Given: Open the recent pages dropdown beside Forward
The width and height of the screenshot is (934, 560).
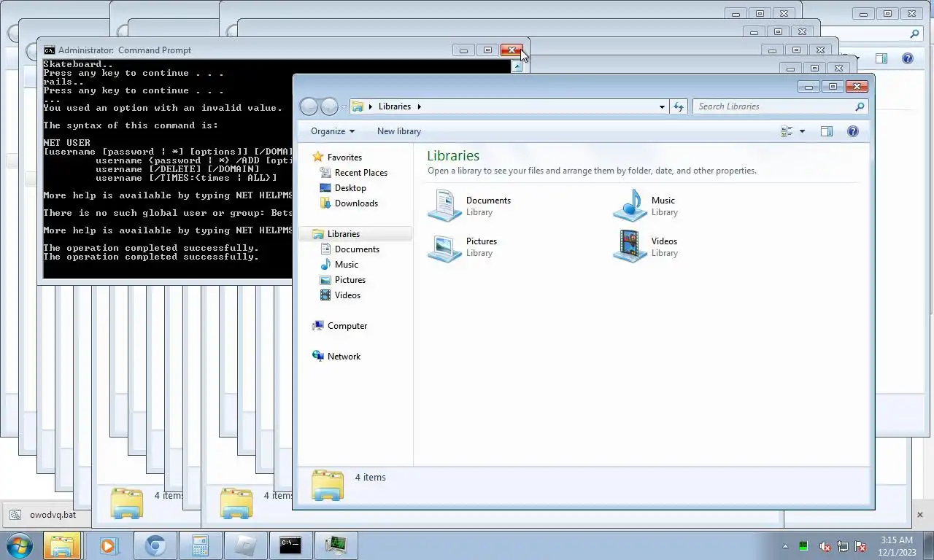Looking at the screenshot, I should 344,107.
